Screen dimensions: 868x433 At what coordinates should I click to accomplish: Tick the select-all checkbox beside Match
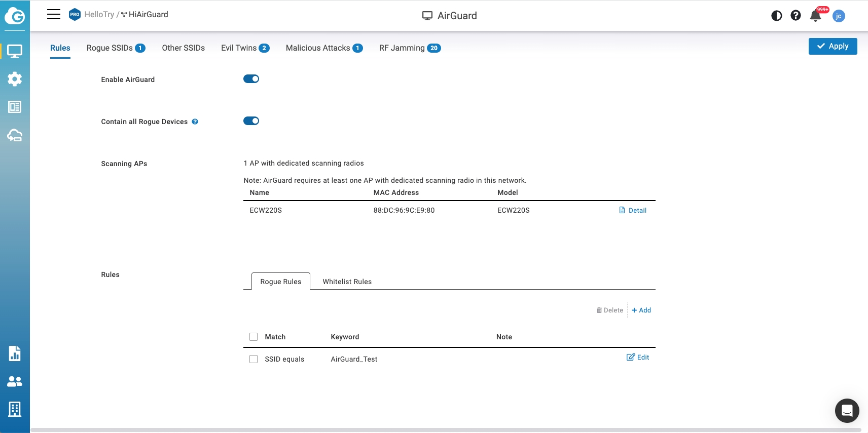click(254, 337)
